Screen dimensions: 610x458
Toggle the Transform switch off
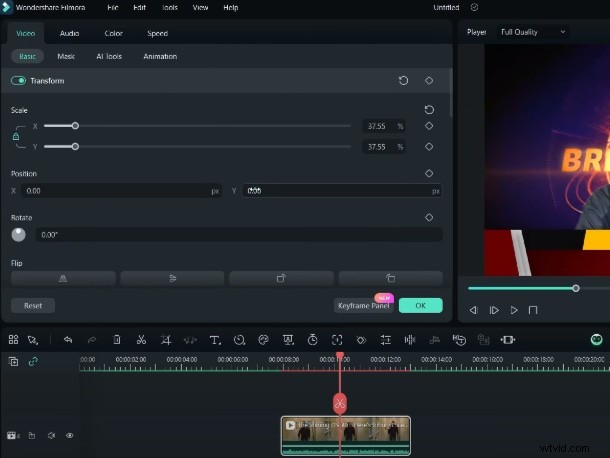point(18,81)
